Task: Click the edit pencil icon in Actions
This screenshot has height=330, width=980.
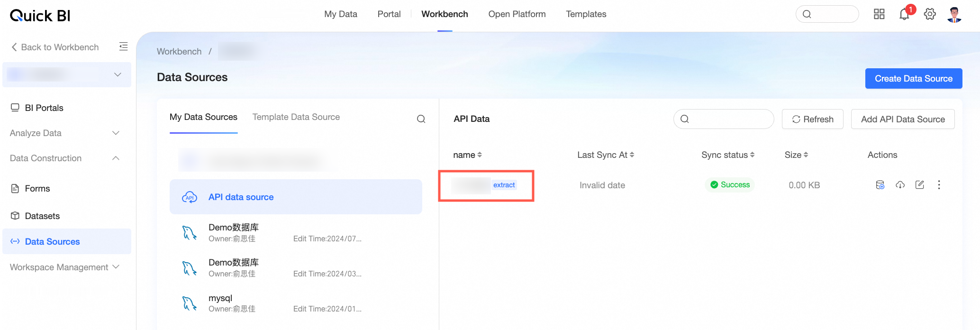Action: 919,185
